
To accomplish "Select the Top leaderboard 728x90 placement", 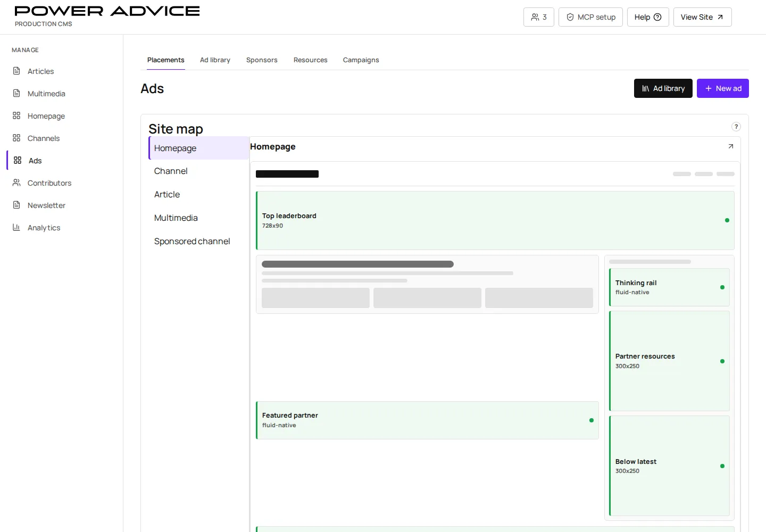I will [x=495, y=220].
